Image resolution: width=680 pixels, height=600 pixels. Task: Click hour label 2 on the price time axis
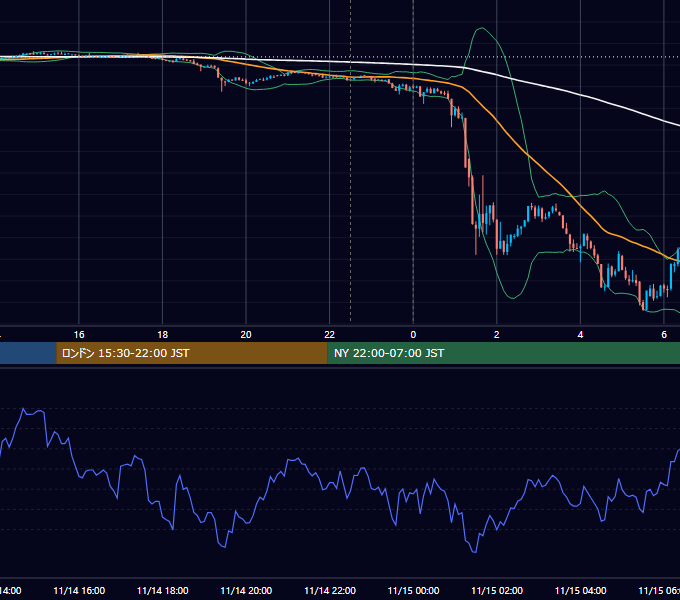tap(497, 335)
